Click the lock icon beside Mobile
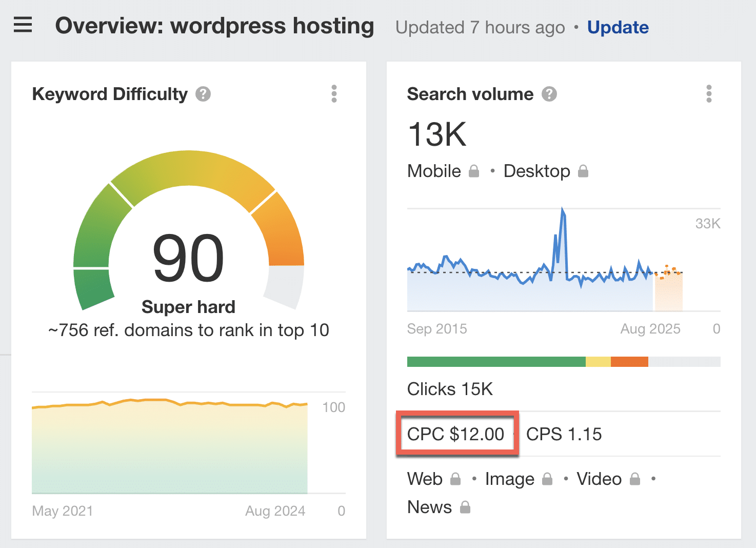 point(474,171)
